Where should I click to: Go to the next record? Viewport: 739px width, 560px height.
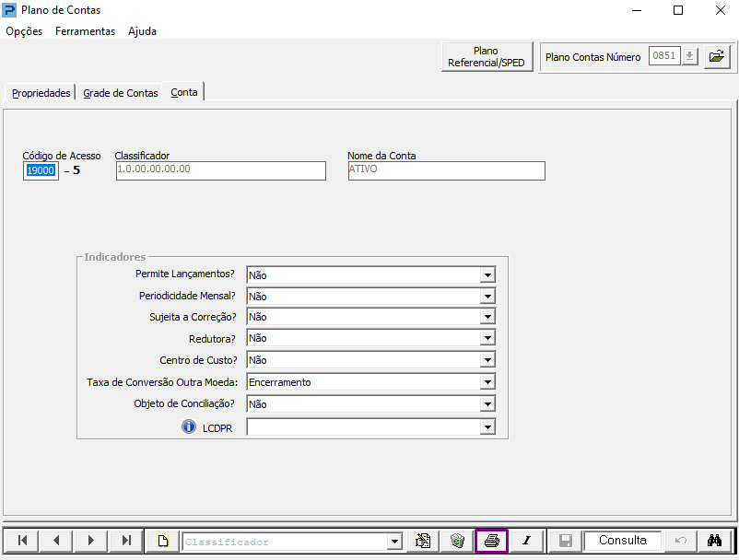91,541
